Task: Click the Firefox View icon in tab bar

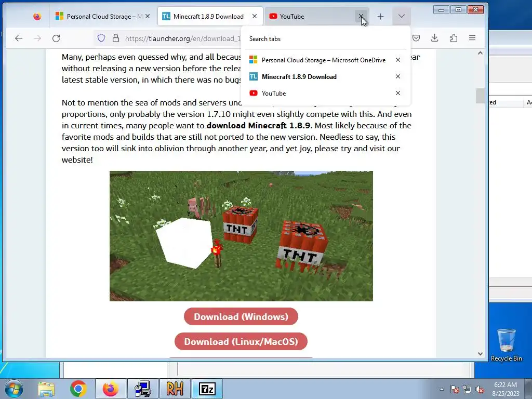Action: click(x=37, y=16)
